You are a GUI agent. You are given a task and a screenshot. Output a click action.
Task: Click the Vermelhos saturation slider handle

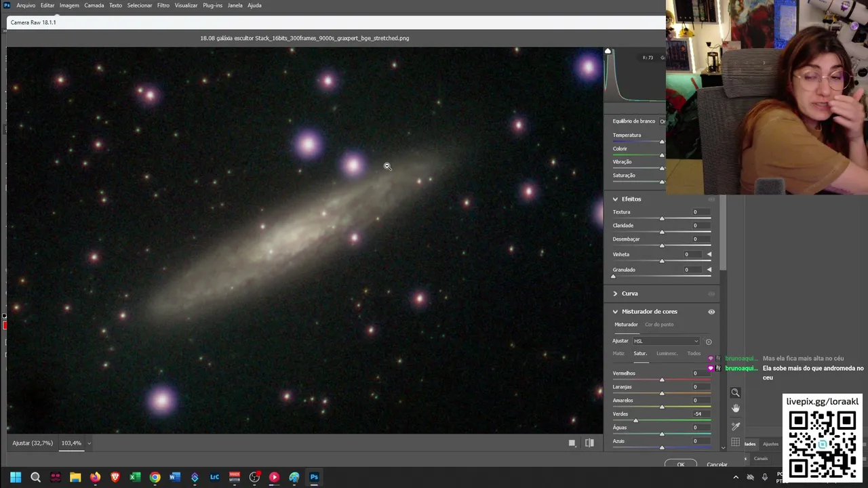(x=662, y=380)
